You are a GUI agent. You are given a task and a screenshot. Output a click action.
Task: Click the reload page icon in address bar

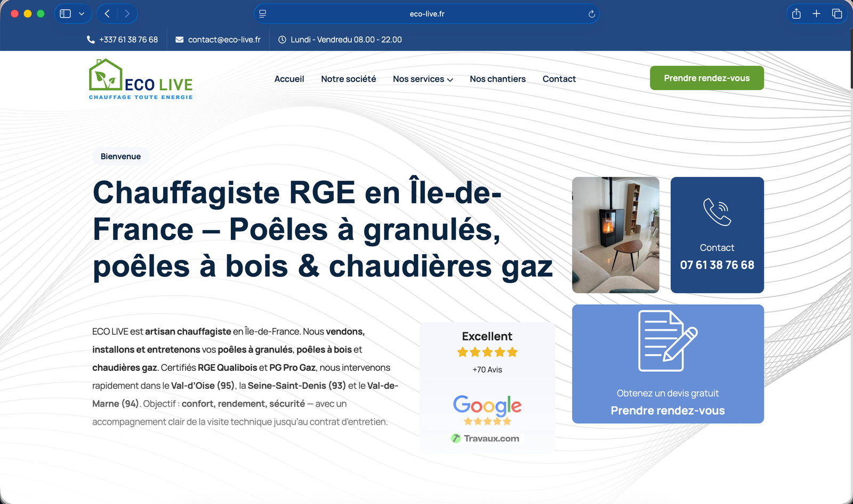[591, 14]
